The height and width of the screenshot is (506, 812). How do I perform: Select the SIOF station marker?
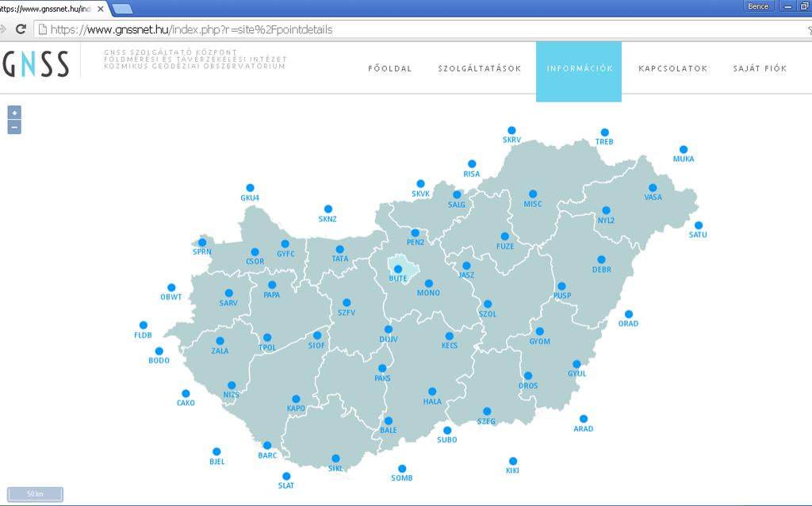(x=317, y=335)
